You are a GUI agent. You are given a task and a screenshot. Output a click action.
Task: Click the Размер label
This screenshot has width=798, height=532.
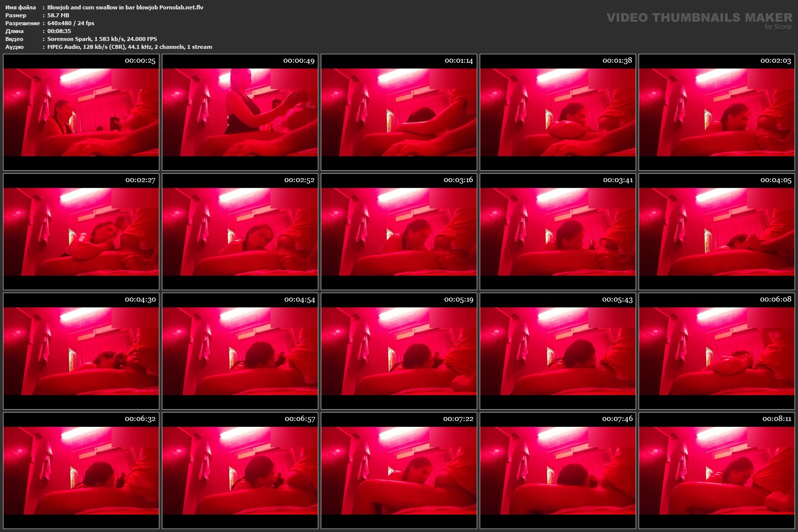pos(16,15)
